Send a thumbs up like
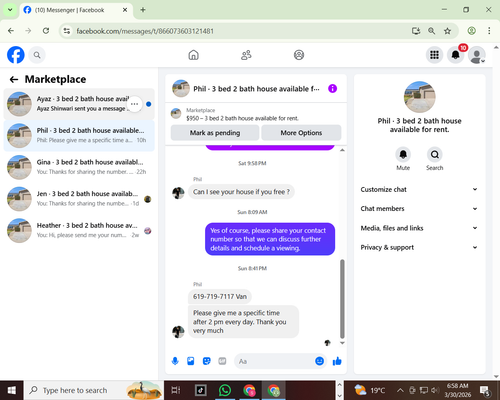This screenshot has height=400, width=500. pos(337,361)
